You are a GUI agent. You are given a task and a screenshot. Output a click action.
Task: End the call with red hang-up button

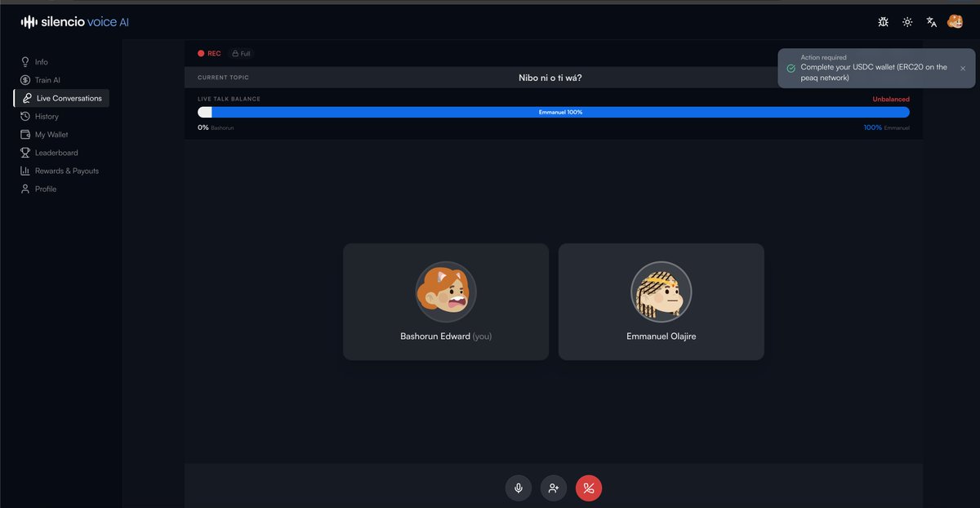pyautogui.click(x=589, y=488)
